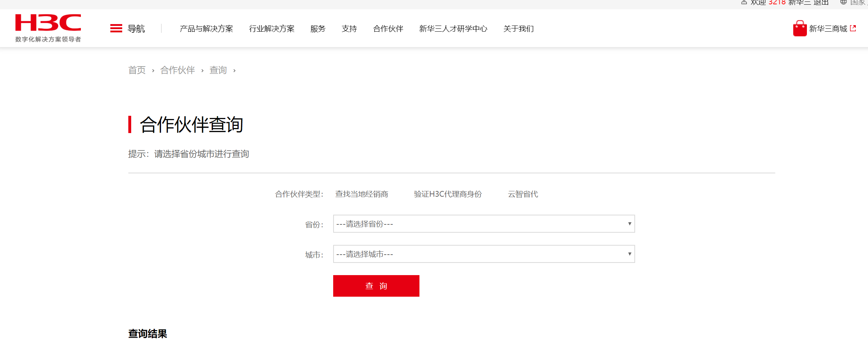The image size is (868, 342).
Task: Select partner type 云智省代
Action: [523, 194]
